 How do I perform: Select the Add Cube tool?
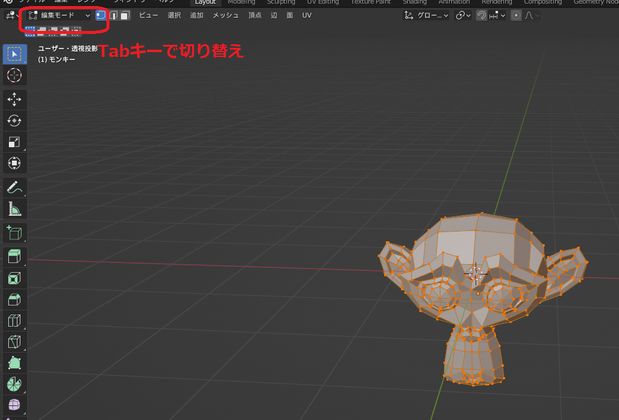click(x=15, y=233)
